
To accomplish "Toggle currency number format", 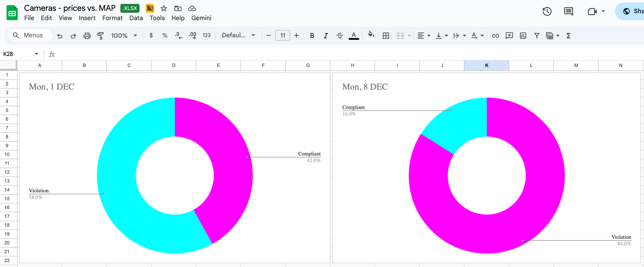I will click(x=151, y=36).
